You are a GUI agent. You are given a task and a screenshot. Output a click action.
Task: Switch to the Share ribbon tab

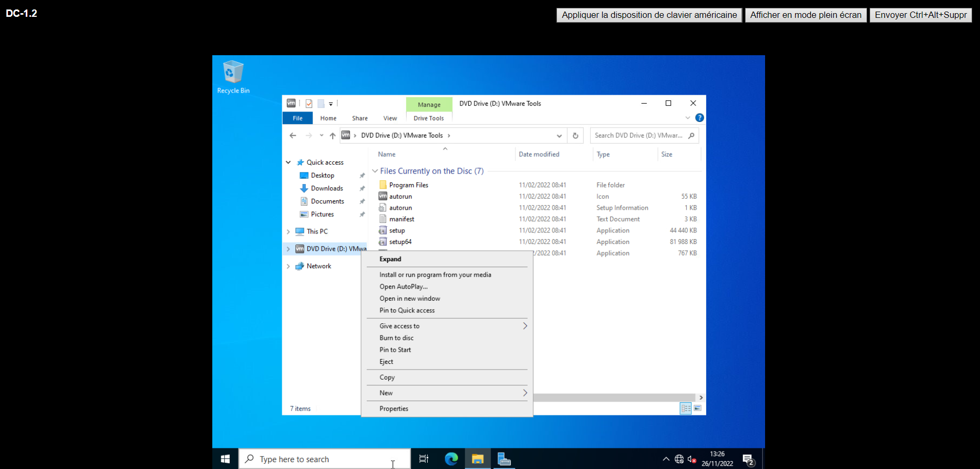[x=360, y=118]
